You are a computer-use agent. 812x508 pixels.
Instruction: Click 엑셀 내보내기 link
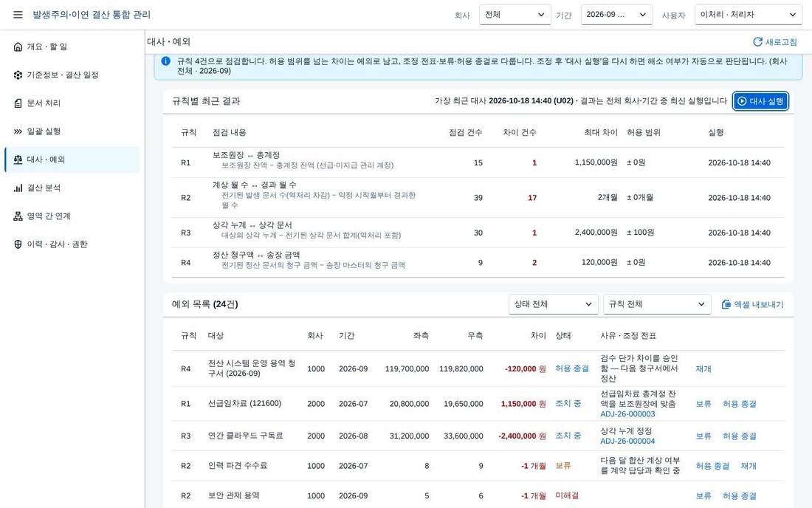752,304
